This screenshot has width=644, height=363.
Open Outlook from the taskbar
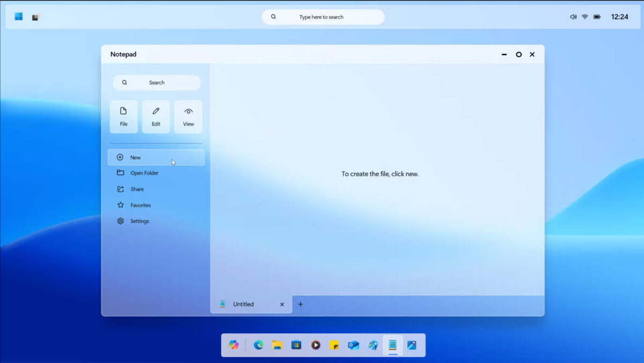(354, 345)
